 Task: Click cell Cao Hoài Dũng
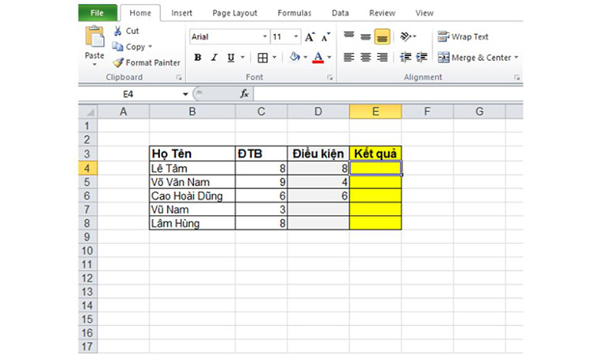click(x=192, y=195)
